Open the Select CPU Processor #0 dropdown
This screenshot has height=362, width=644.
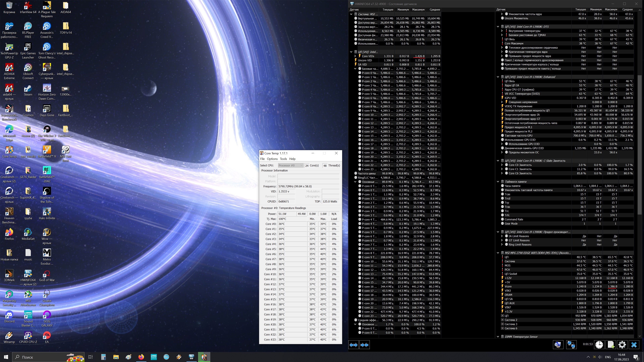[x=290, y=165]
